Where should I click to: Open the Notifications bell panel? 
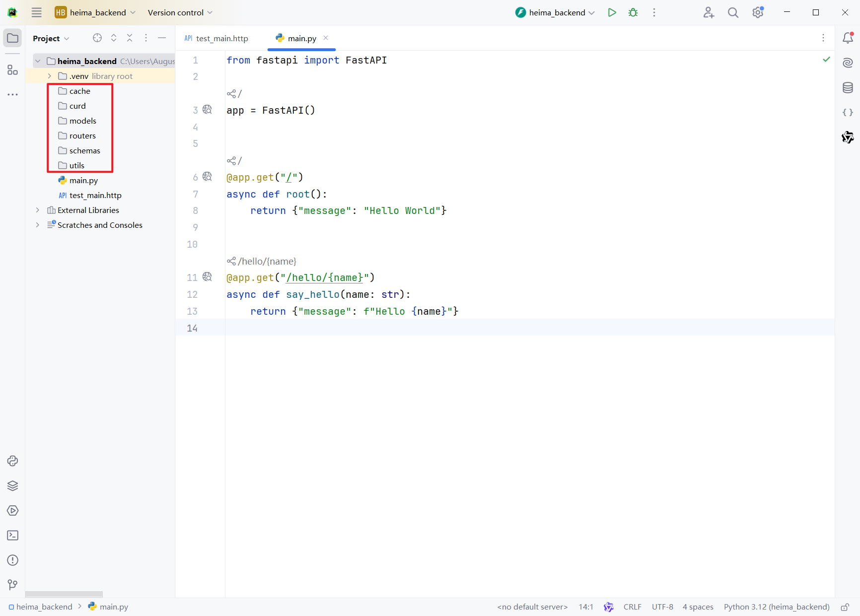coord(848,38)
